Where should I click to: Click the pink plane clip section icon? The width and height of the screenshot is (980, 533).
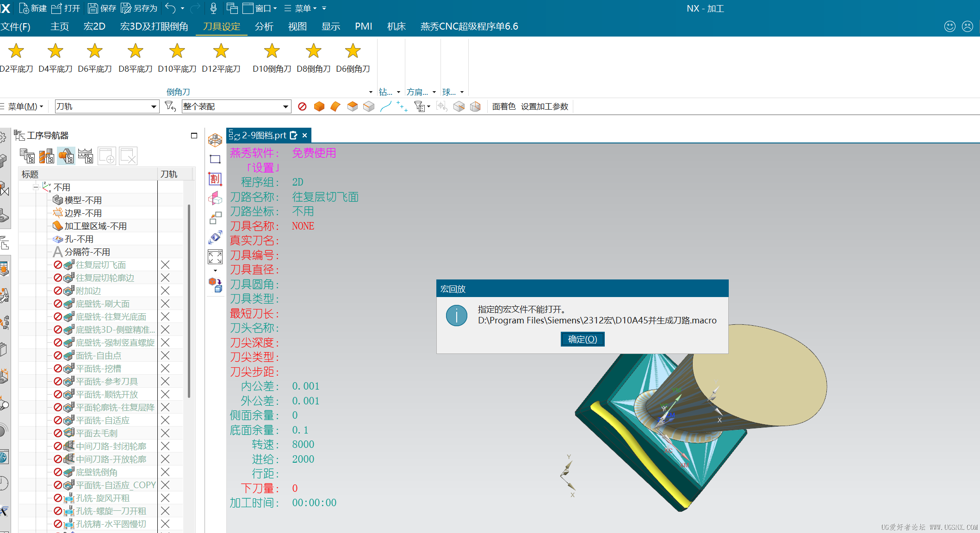215,198
